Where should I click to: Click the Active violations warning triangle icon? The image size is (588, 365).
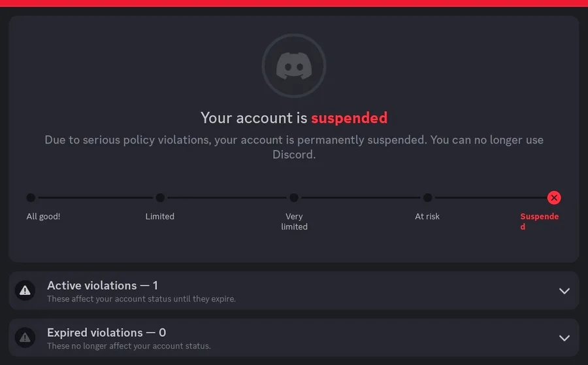pyautogui.click(x=25, y=290)
